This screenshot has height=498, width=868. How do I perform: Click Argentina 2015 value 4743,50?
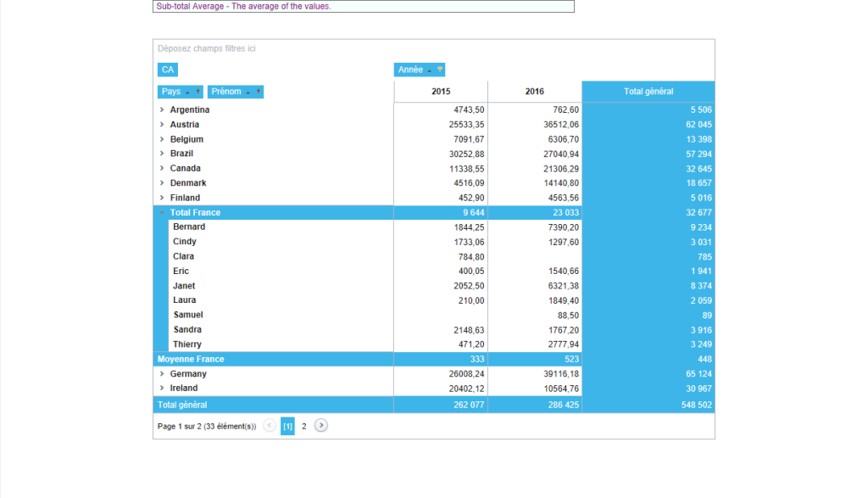[x=469, y=109]
